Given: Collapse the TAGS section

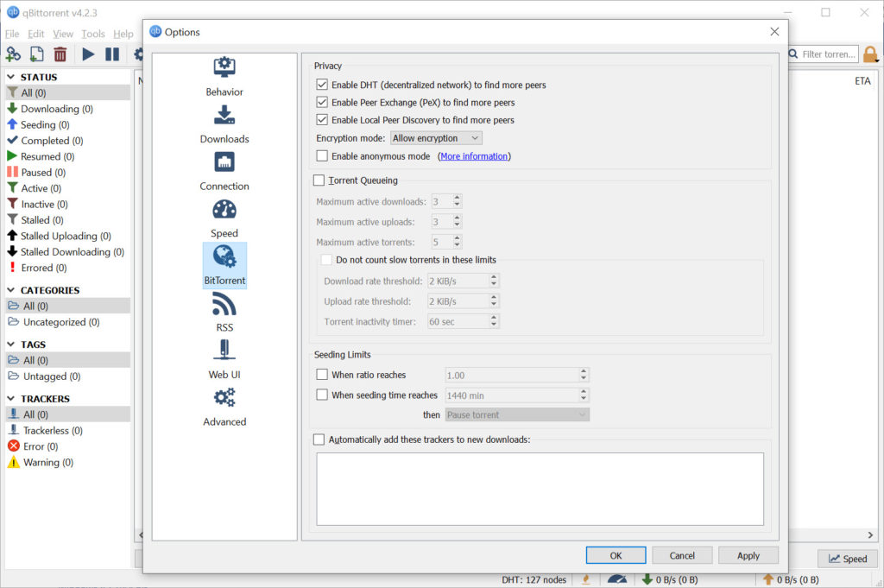Looking at the screenshot, I should pos(10,344).
